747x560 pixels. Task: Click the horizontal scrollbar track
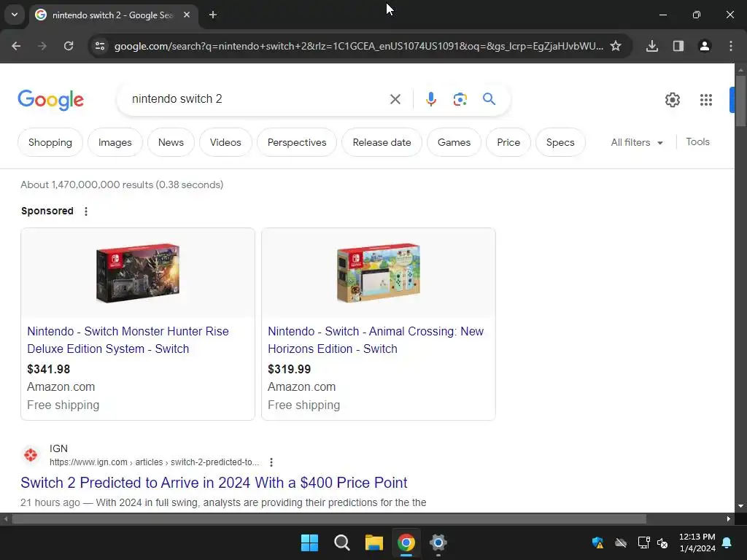click(x=329, y=518)
